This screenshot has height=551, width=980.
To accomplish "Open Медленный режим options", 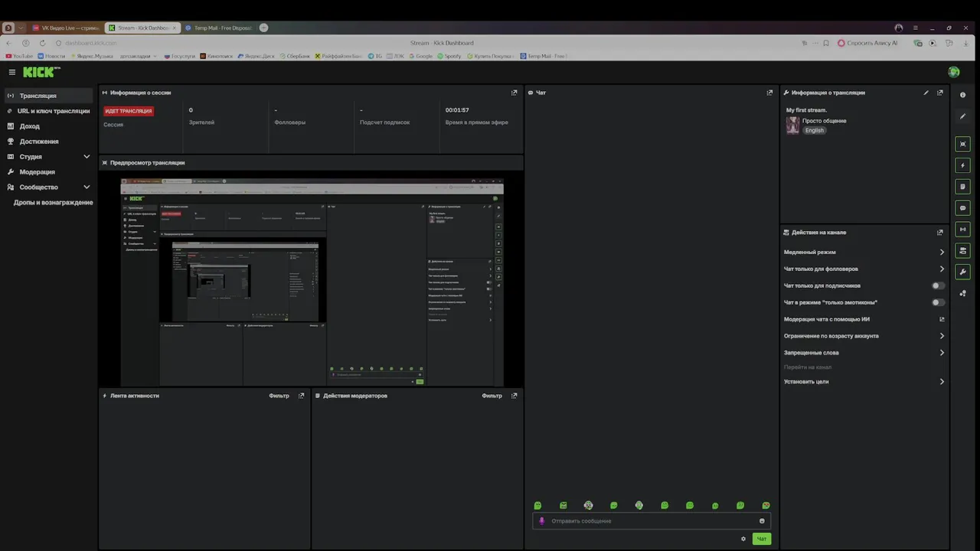I will [x=864, y=252].
